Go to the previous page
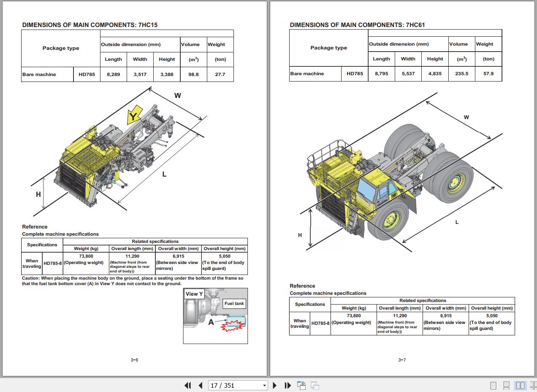The image size is (537, 392). click(x=201, y=385)
